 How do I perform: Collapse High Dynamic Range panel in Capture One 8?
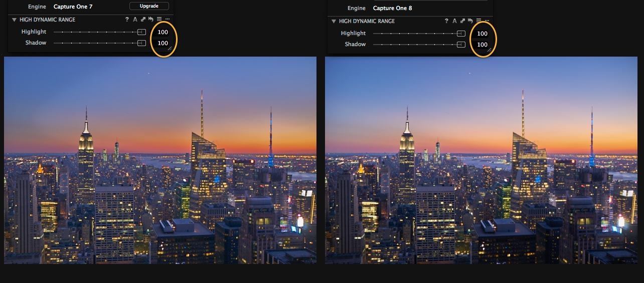pyautogui.click(x=334, y=21)
